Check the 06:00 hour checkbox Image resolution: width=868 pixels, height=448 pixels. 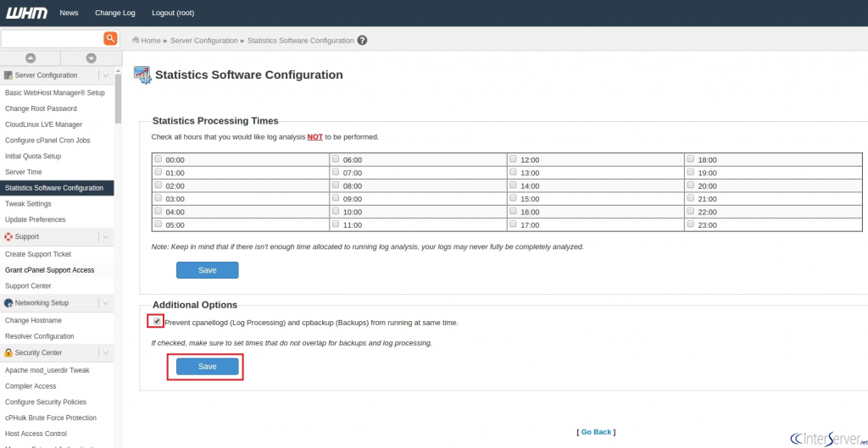click(x=336, y=158)
